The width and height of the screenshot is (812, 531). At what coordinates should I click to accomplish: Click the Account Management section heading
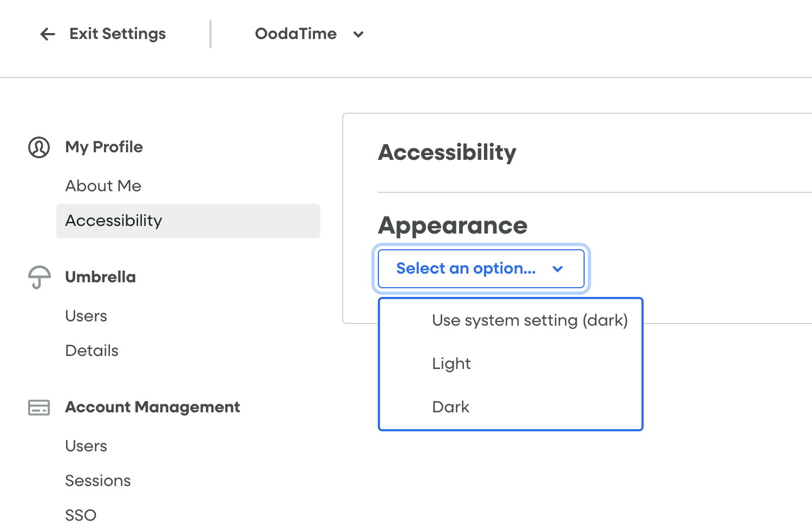pos(152,407)
